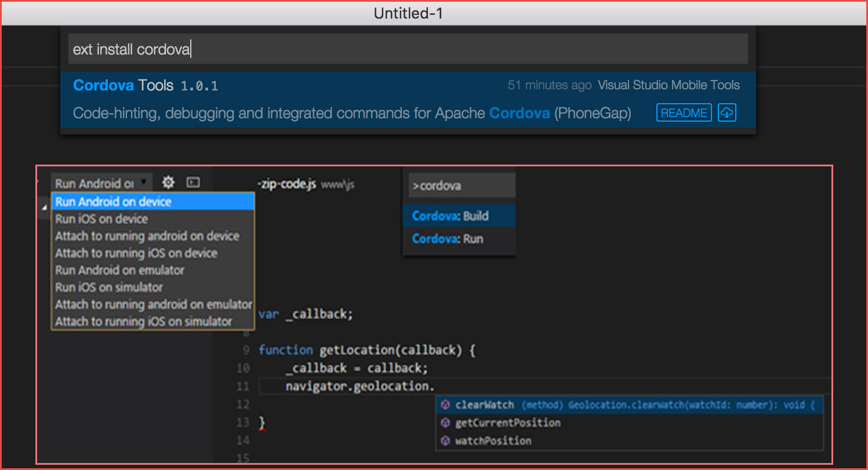Click the Untitled-1 window title

[408, 13]
